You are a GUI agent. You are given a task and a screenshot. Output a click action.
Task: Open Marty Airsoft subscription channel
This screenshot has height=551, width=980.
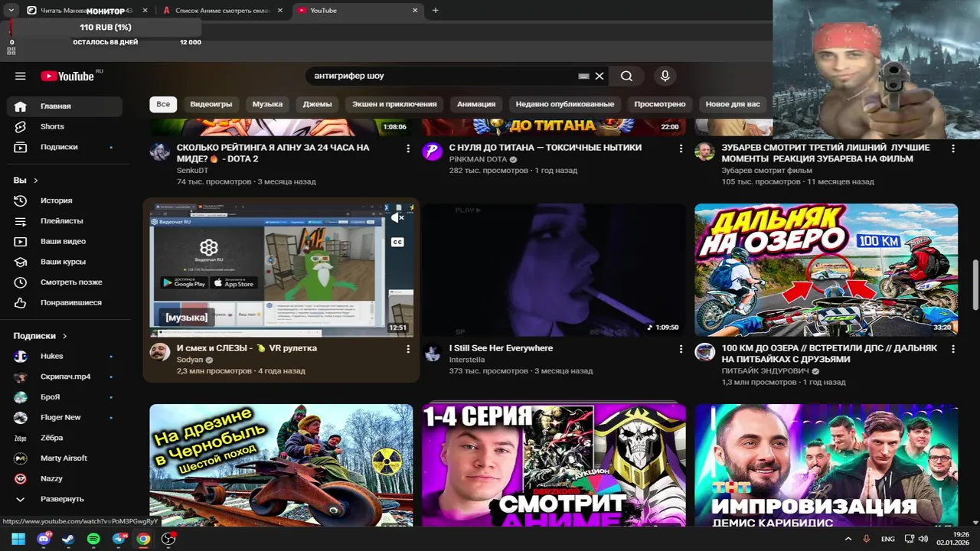[x=65, y=458]
